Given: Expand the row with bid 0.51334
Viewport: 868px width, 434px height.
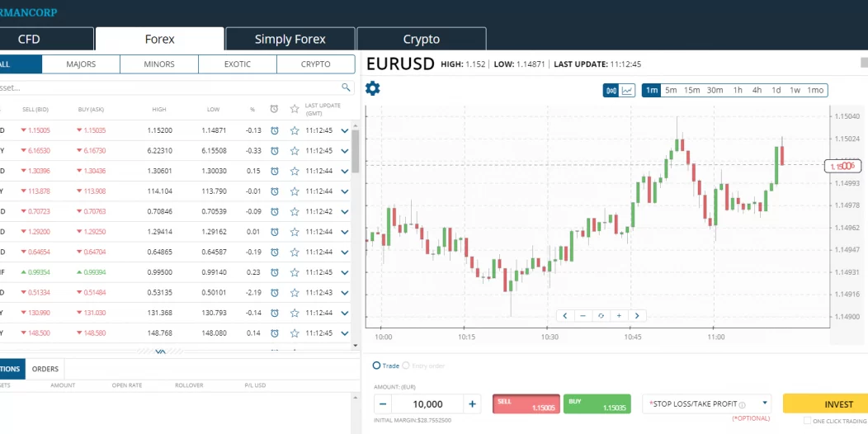Looking at the screenshot, I should coord(345,293).
